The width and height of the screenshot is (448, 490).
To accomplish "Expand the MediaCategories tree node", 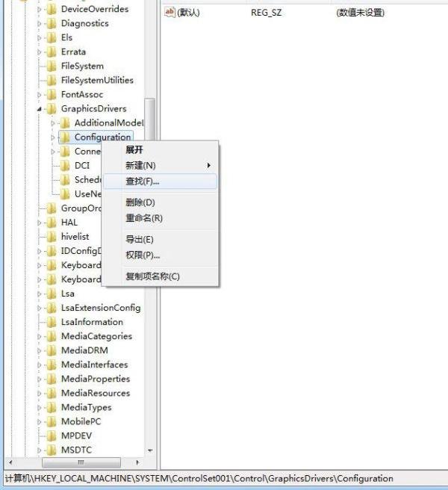I will pyautogui.click(x=40, y=337).
